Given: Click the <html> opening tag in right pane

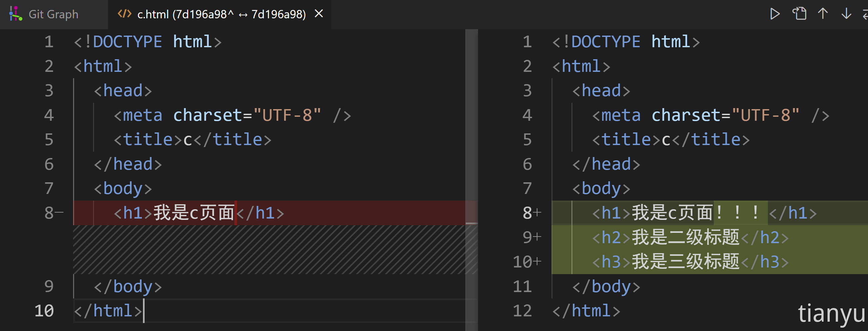Looking at the screenshot, I should (x=581, y=67).
